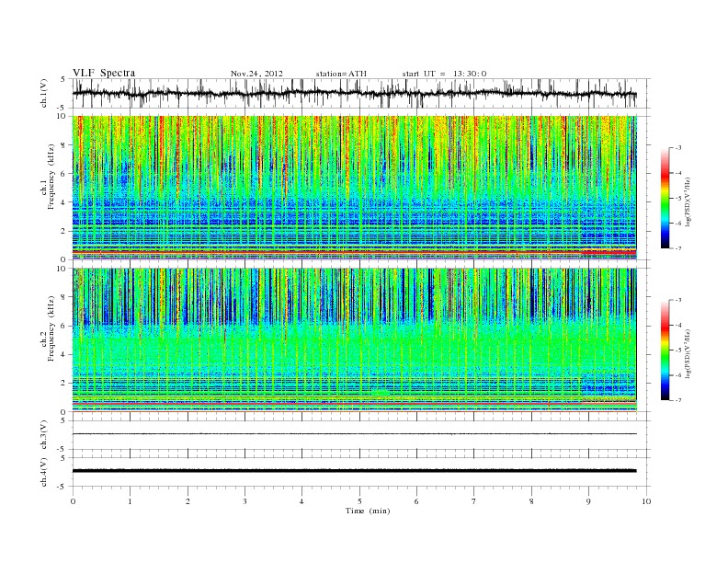Click the "-5" tick on ch.1 colorbar
The image size is (728, 563).
point(678,199)
